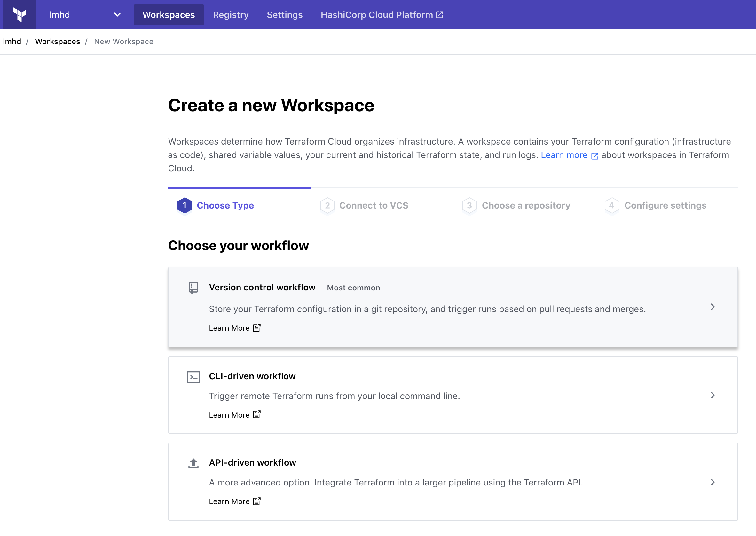Screen dimensions: 756x536
Task: Select the book icon beside Version control workflow
Action: pyautogui.click(x=193, y=288)
